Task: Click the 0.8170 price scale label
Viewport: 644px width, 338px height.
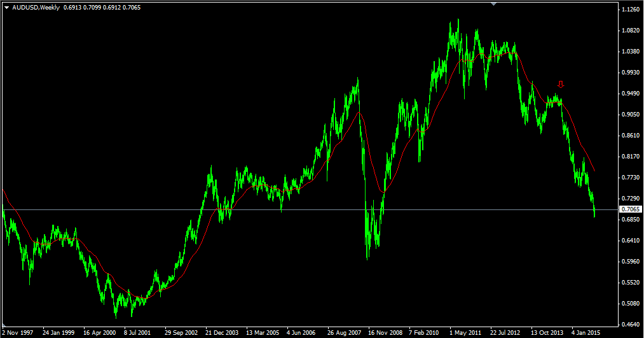Action: (x=631, y=156)
